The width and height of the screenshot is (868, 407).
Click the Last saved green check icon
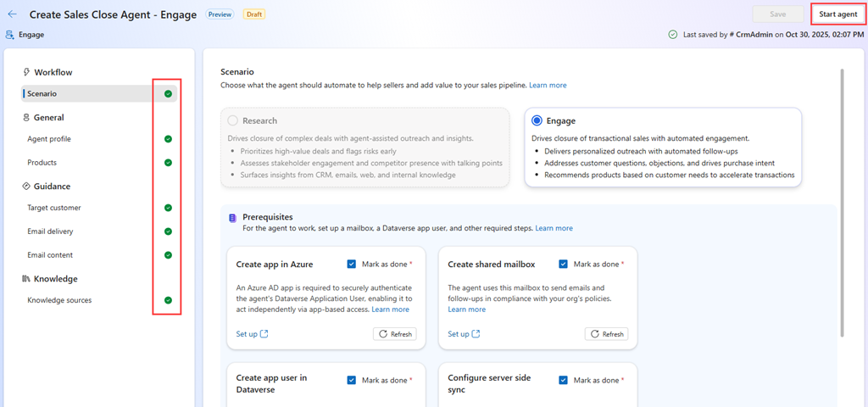click(x=672, y=34)
